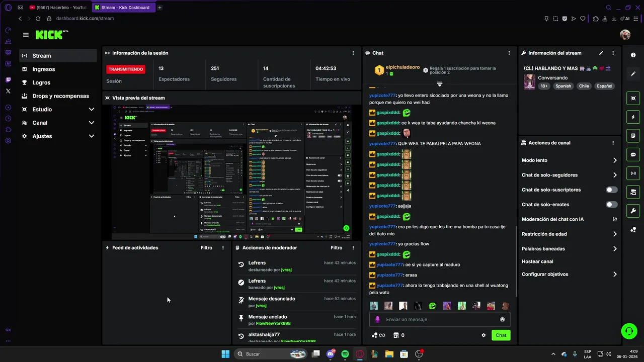
Task: Open Palabras baneadas chevron
Action: [x=615, y=248]
